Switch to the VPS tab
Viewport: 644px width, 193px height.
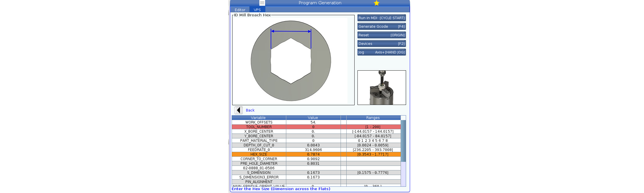257,10
